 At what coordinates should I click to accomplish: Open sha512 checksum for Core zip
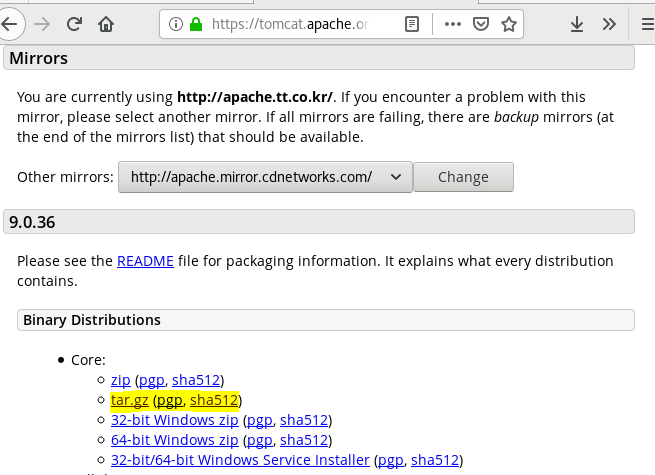point(196,380)
